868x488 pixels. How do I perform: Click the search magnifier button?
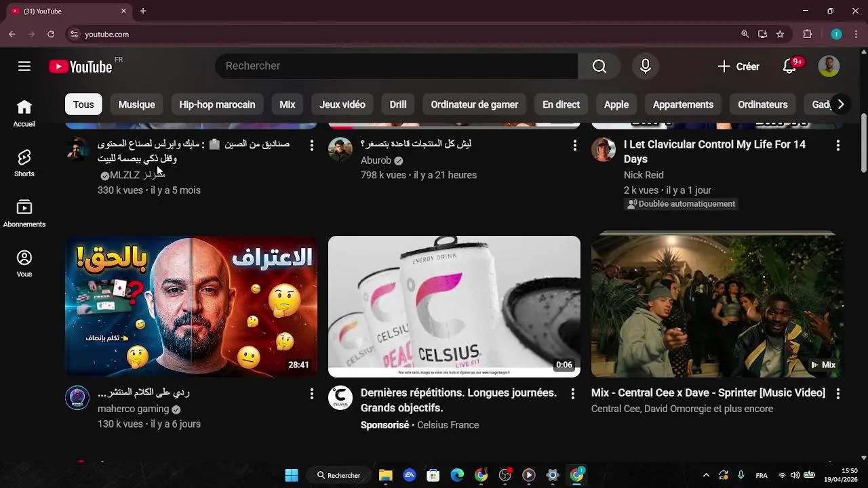click(x=599, y=66)
